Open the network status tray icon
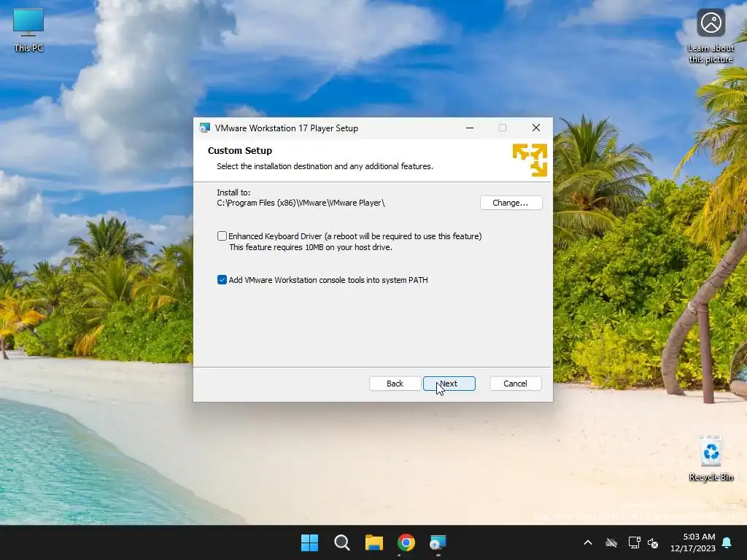Image resolution: width=747 pixels, height=560 pixels. click(x=634, y=542)
